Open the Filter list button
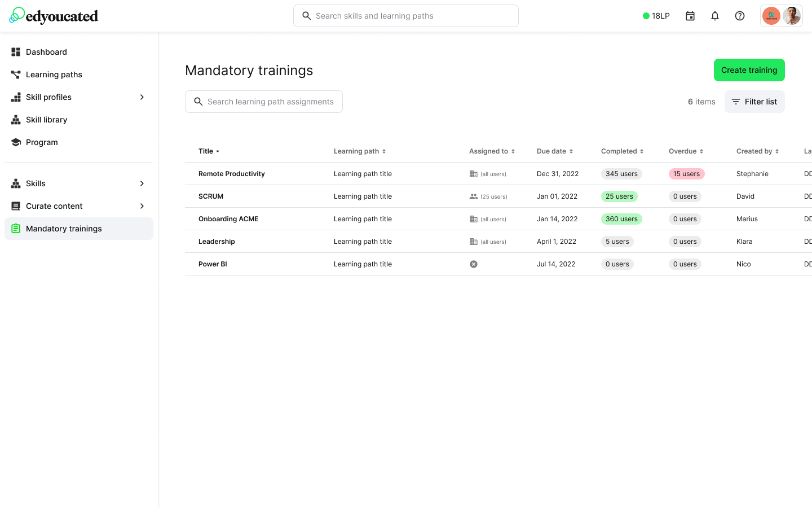Screen dimensions: 812x508 click(754, 102)
